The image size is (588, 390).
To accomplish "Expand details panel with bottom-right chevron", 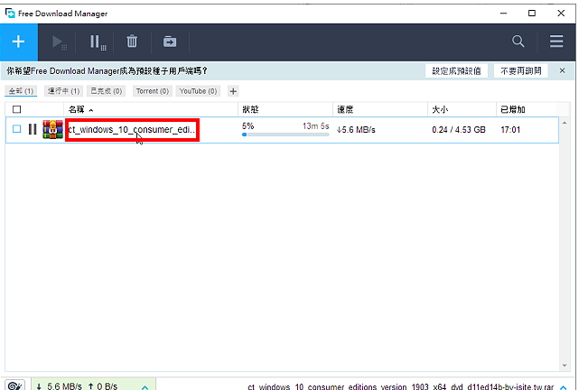I will pyautogui.click(x=564, y=387).
